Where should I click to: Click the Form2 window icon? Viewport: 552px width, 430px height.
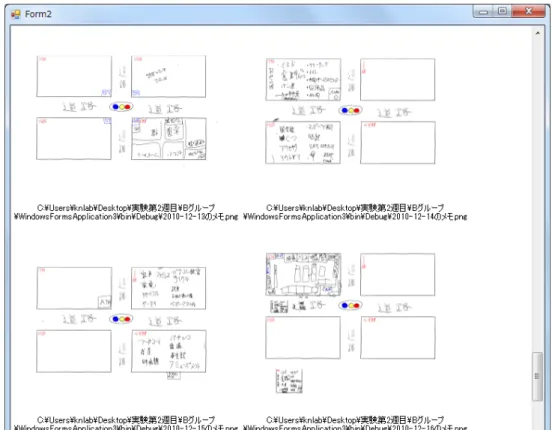pyautogui.click(x=15, y=14)
